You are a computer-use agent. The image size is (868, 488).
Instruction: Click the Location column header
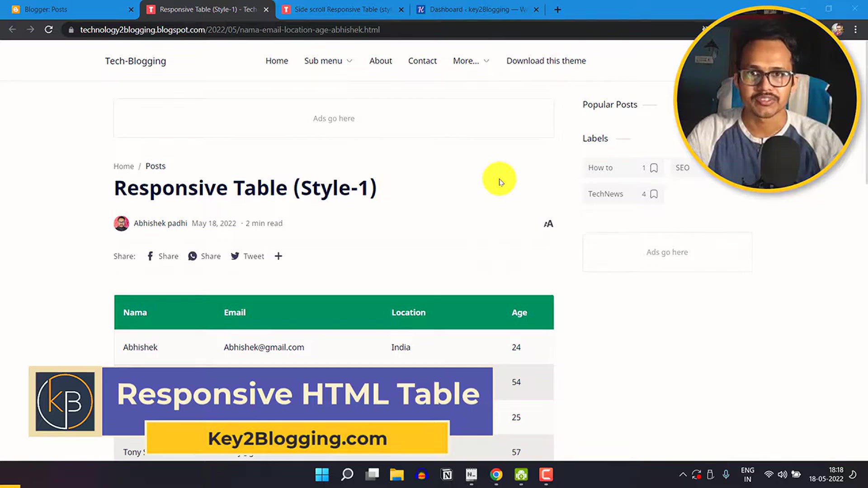(408, 312)
